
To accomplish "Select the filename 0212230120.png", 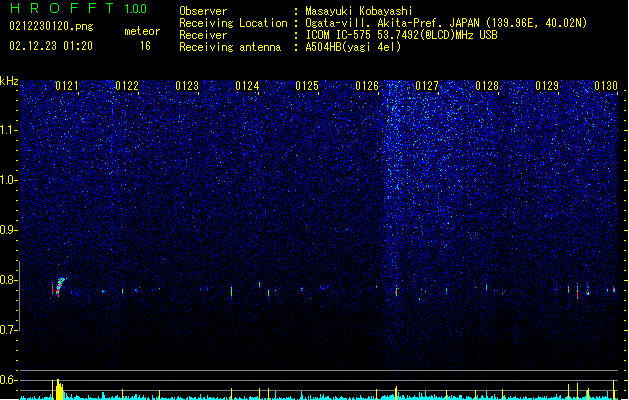I will point(51,26).
